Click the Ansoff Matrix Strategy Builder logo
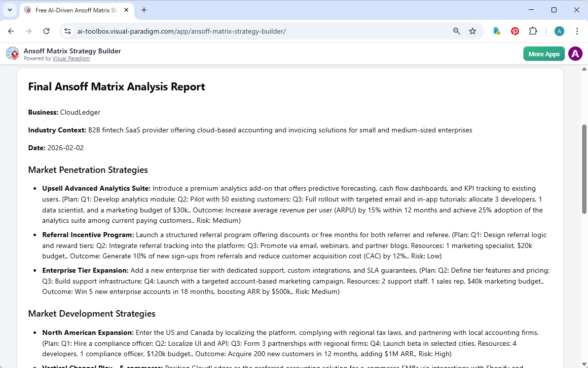The width and height of the screenshot is (588, 368). point(12,53)
